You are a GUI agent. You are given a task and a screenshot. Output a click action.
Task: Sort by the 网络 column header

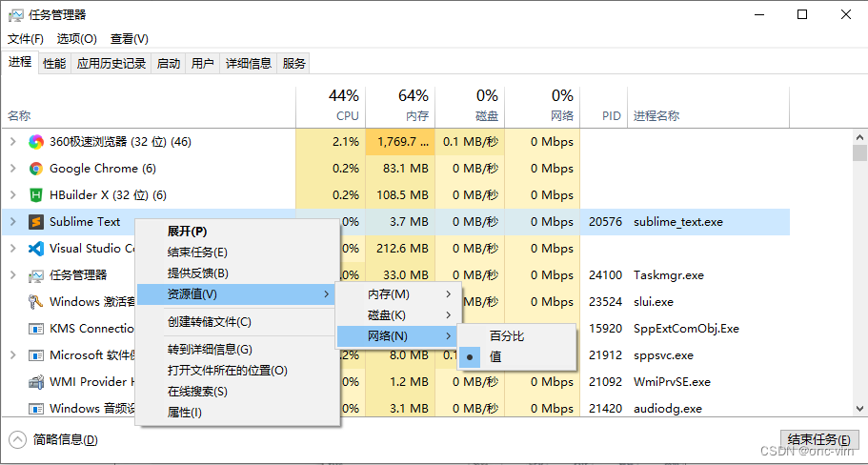542,107
